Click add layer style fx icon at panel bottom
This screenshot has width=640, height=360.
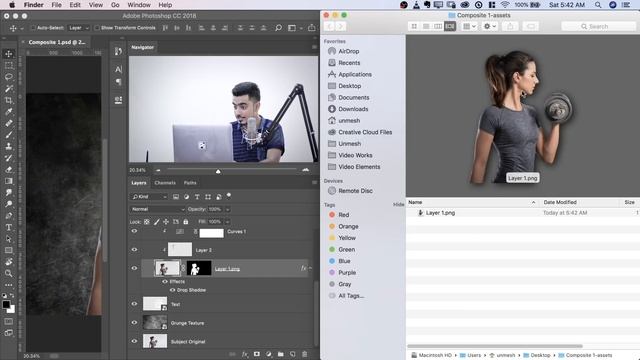(x=245, y=354)
